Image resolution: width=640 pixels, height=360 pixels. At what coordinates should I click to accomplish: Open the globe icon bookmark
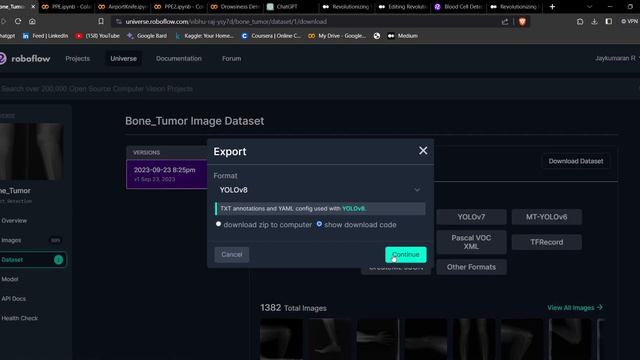tap(377, 36)
